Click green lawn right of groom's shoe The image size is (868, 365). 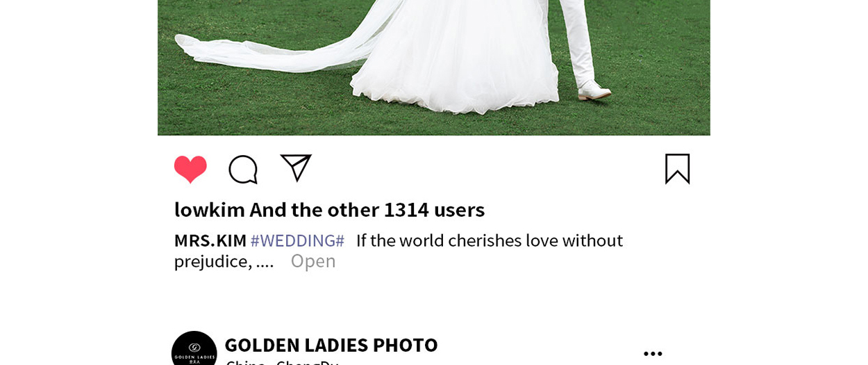pos(660,90)
